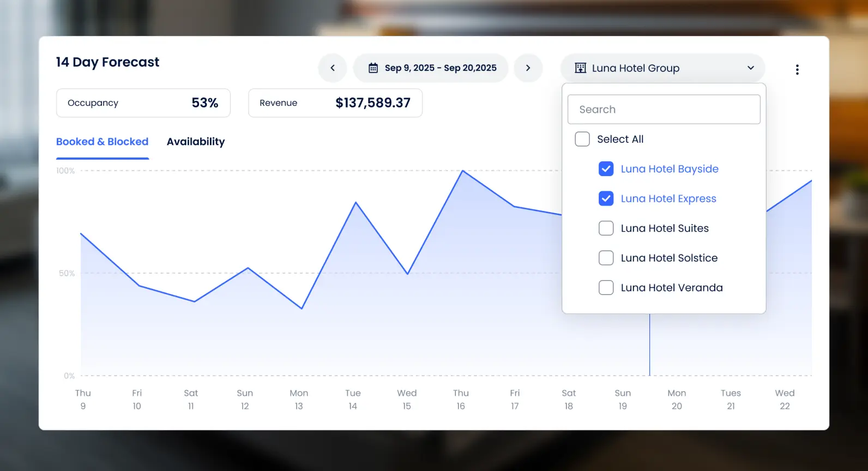Image resolution: width=868 pixels, height=471 pixels.
Task: Tick the Luna Hotel Solstice checkbox
Action: pyautogui.click(x=606, y=258)
